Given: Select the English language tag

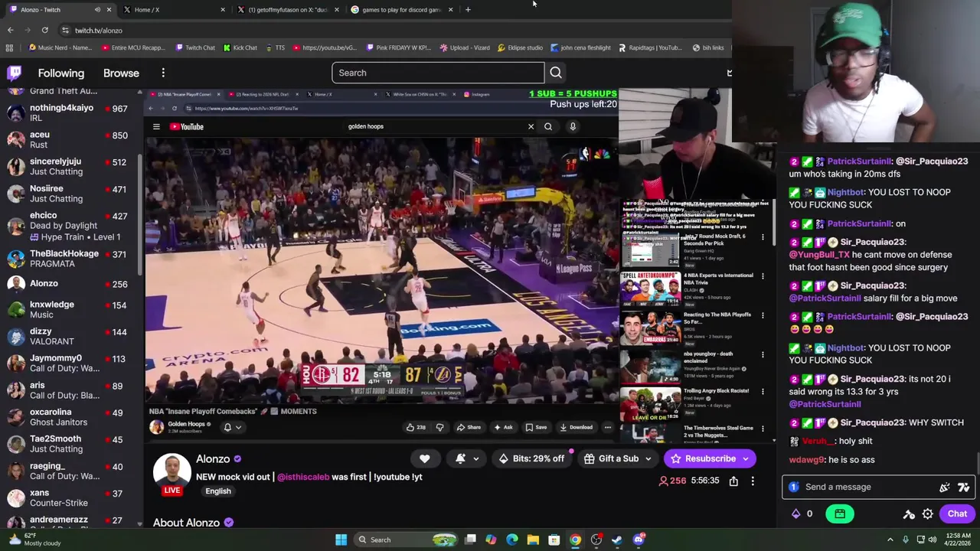Looking at the screenshot, I should click(x=218, y=491).
